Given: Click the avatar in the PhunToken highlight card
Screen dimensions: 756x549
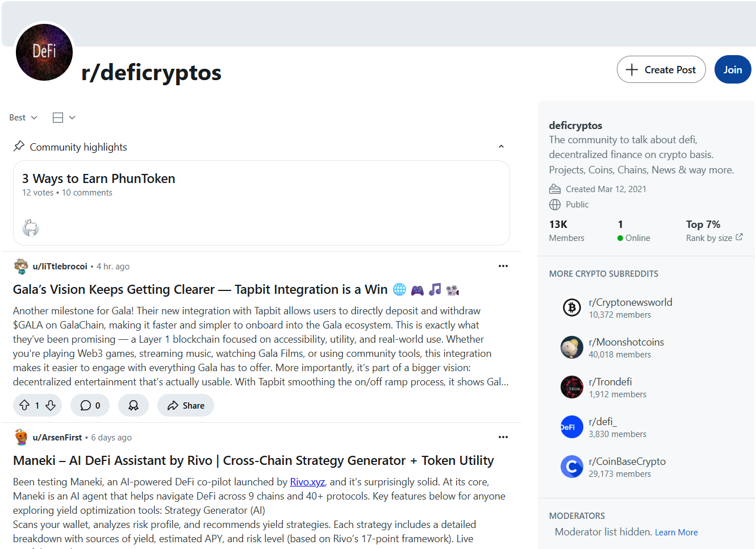Looking at the screenshot, I should click(x=31, y=228).
